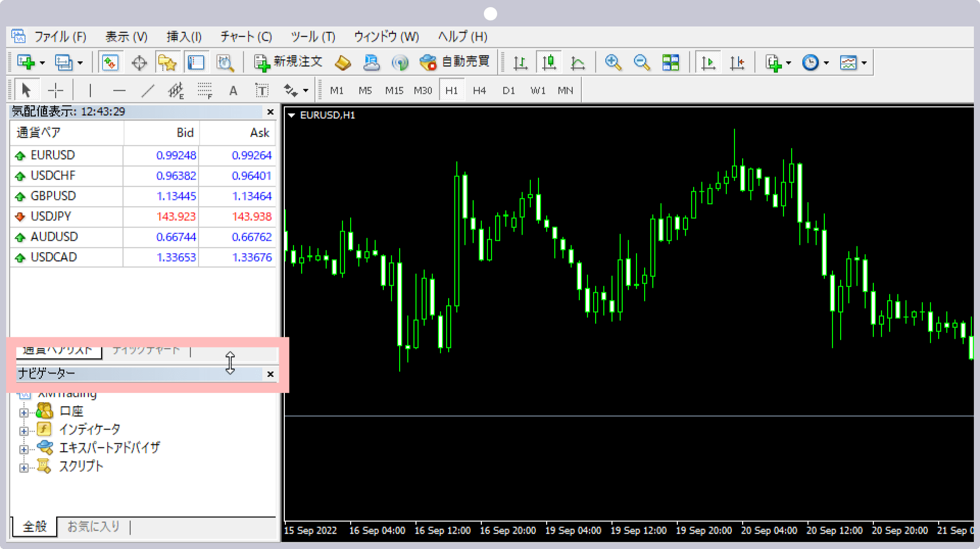Expand the 口座 tree node
The width and height of the screenshot is (980, 549).
coord(23,412)
